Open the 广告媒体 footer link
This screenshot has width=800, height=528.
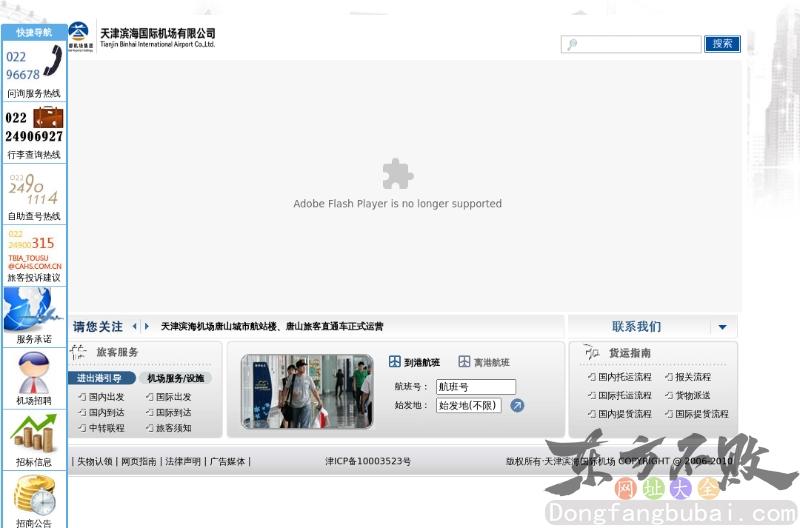pos(228,461)
